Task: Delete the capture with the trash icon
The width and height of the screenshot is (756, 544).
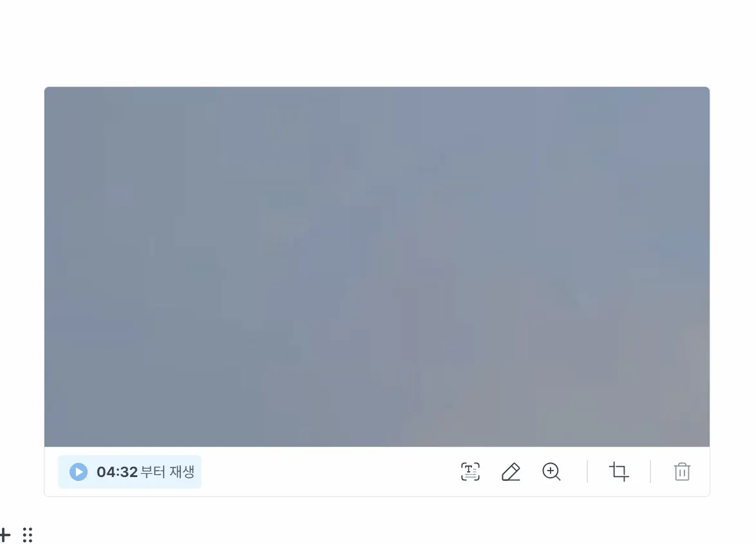Action: pyautogui.click(x=682, y=471)
